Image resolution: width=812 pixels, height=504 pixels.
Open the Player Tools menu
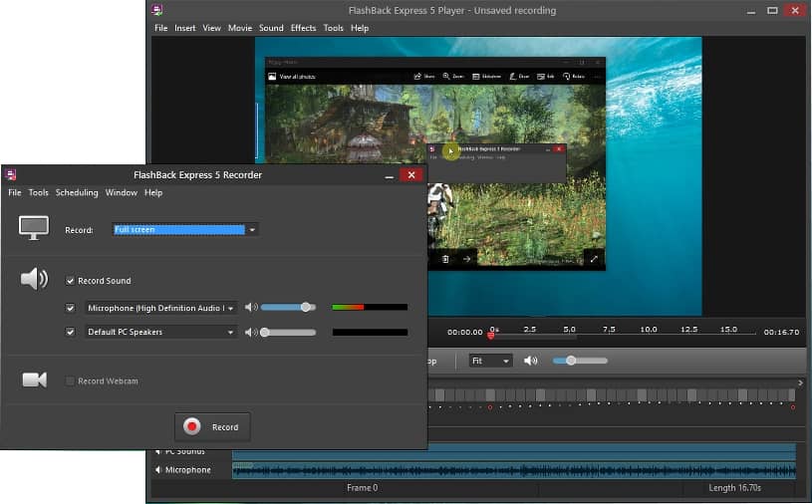(x=333, y=28)
